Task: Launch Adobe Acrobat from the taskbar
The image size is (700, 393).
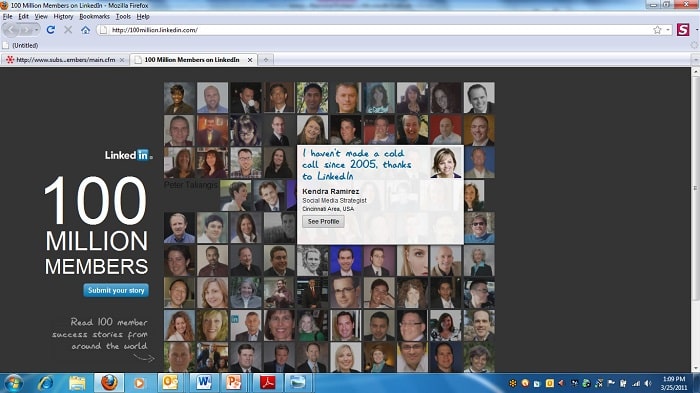Action: pos(267,383)
